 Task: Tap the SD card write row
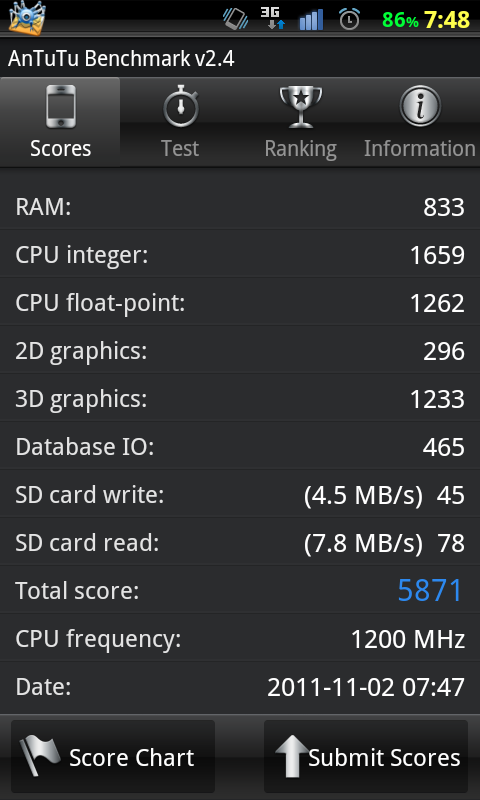[x=240, y=495]
